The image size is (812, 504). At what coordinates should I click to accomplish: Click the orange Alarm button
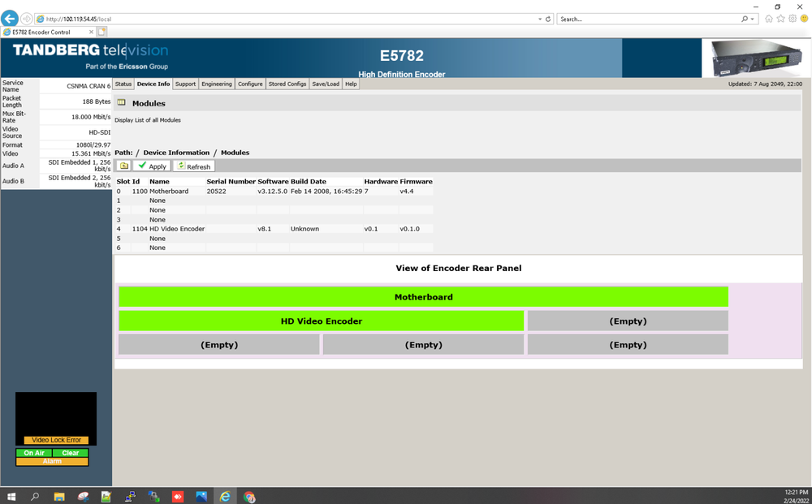pos(52,461)
